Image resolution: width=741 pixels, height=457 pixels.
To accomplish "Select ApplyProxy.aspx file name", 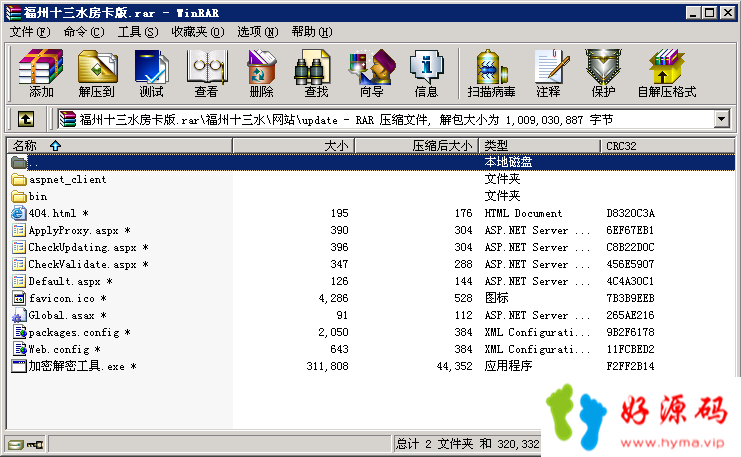I will point(73,231).
